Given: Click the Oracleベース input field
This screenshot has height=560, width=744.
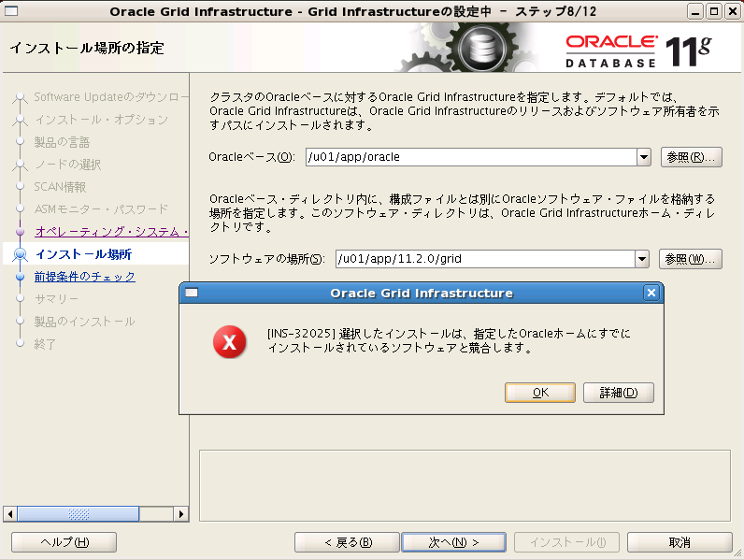Looking at the screenshot, I should point(471,157).
